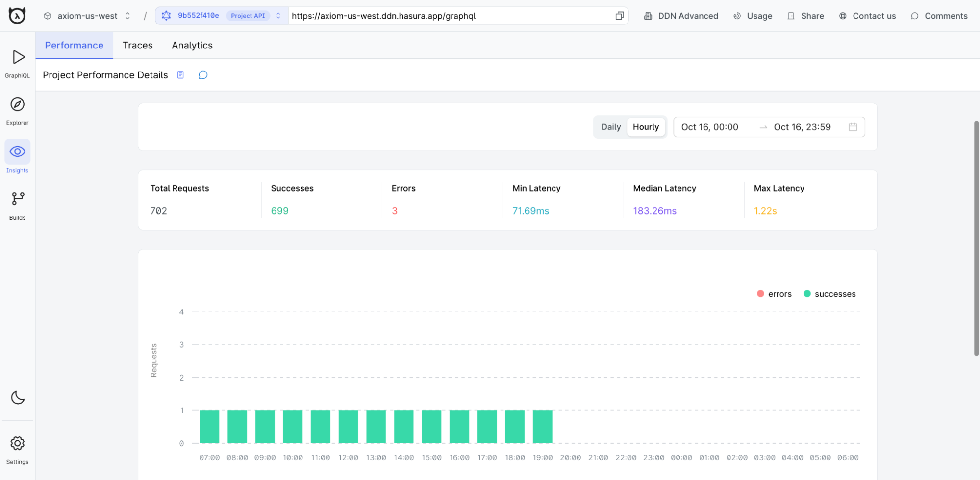Click the Project Performance Details heading
980x480 pixels.
pos(105,75)
